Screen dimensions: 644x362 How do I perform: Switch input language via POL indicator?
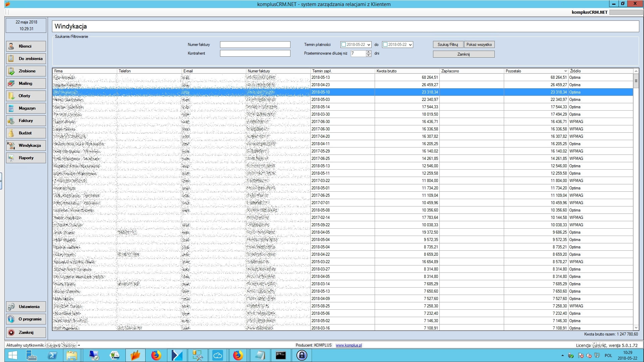(608, 356)
